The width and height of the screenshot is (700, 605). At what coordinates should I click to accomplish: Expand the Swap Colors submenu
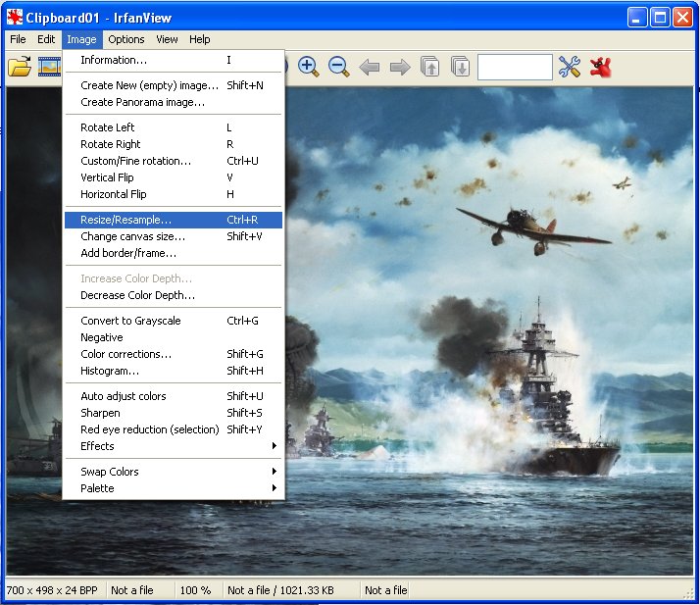174,472
